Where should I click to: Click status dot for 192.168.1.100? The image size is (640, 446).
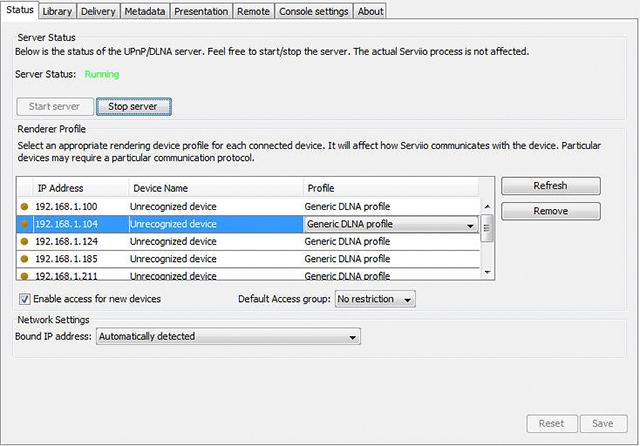pyautogui.click(x=25, y=207)
